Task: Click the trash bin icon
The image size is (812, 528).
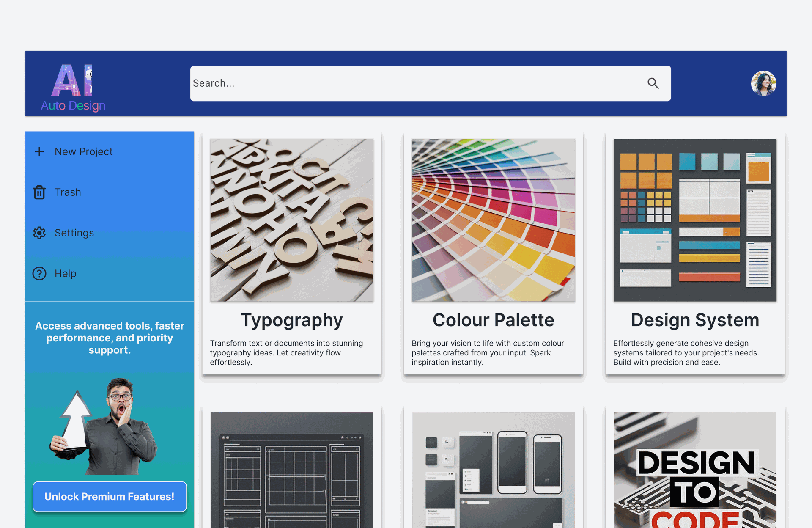Action: [39, 192]
